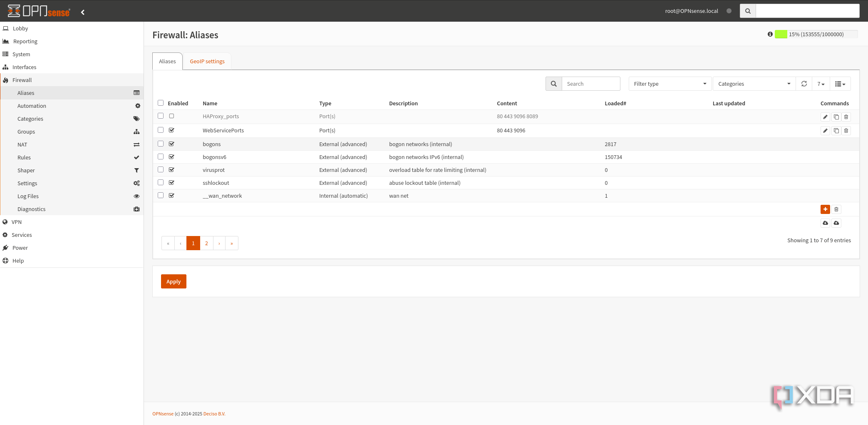Enable the HAProxy_ports alias
Screen dimensions: 868x425
[171, 116]
